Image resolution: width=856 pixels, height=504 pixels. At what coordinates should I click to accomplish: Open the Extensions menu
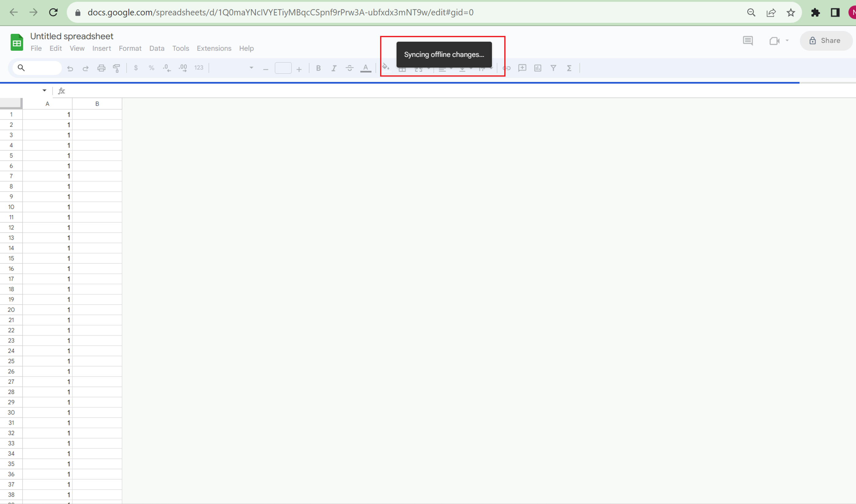214,48
